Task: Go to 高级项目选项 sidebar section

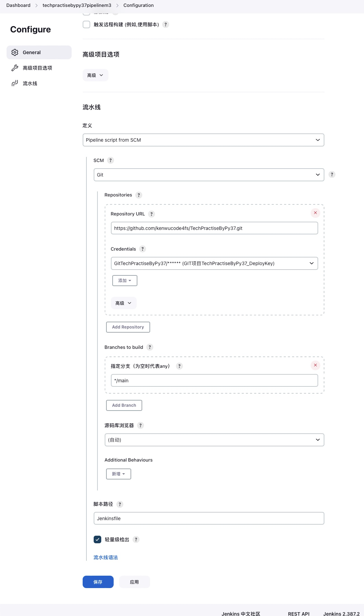Action: 37,68
